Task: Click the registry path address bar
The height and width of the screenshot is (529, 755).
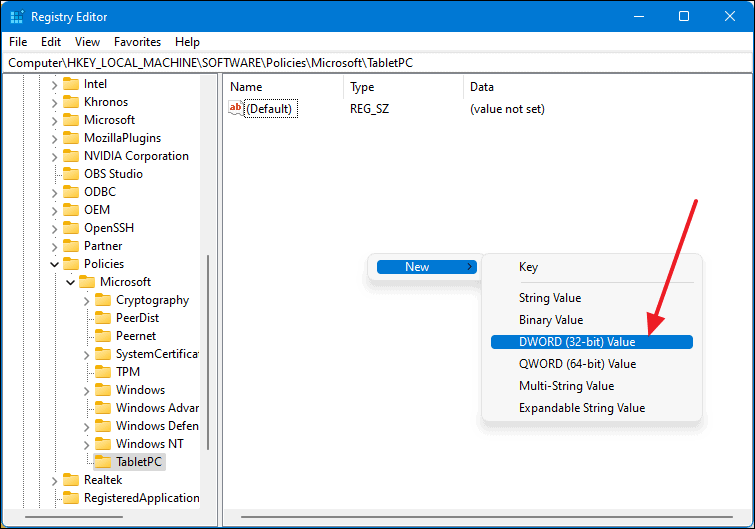Action: (377, 63)
